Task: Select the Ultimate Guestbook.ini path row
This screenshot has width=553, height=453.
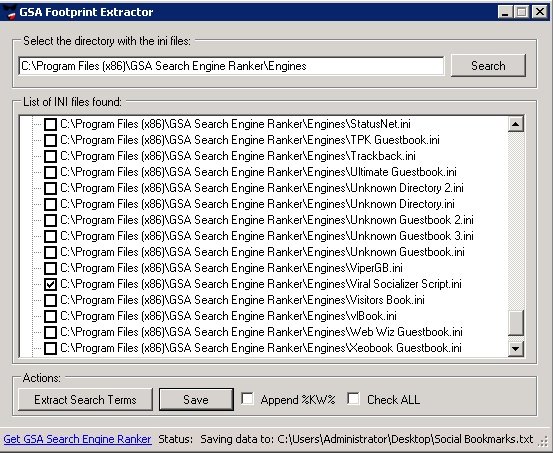Action: click(258, 172)
